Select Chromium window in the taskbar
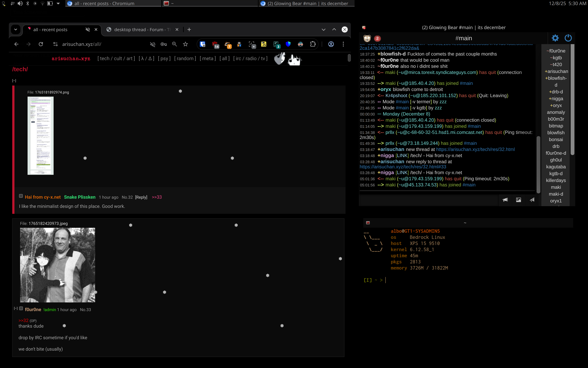Screen dimensions: 588x368 click(x=113, y=3)
